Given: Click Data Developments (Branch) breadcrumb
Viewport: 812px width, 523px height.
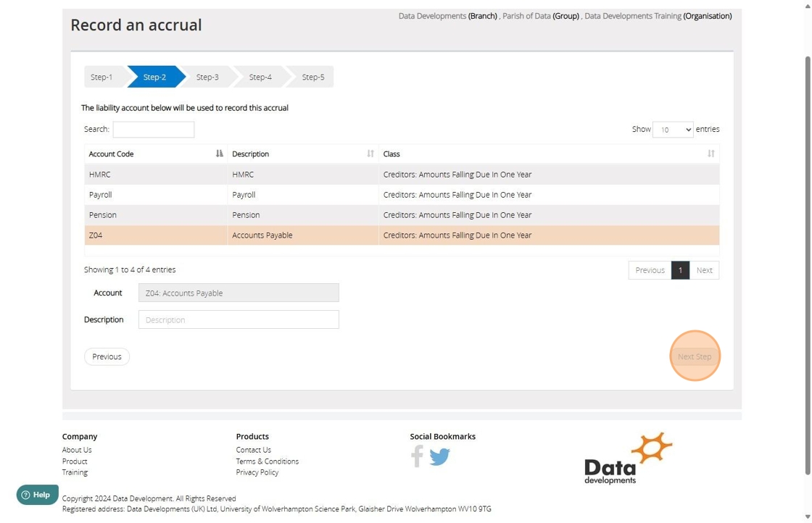Looking at the screenshot, I should [x=448, y=16].
